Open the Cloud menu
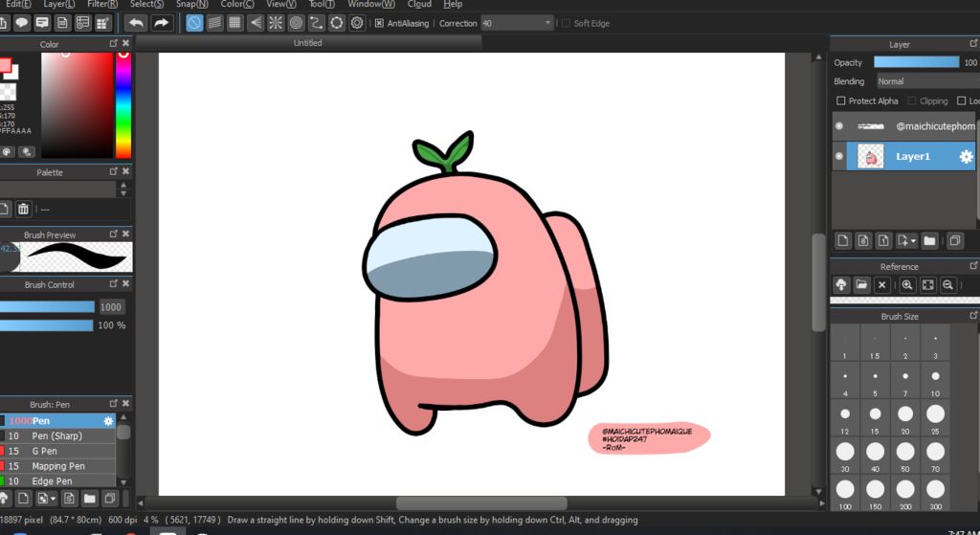Image resolution: width=980 pixels, height=535 pixels. pos(419,5)
